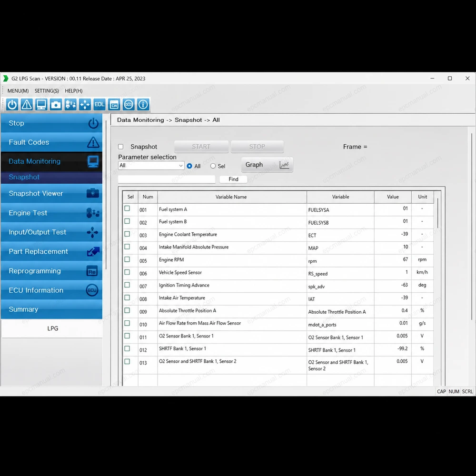This screenshot has height=476, width=476.
Task: Click ECU icon beside ECU Information
Action: point(92,290)
